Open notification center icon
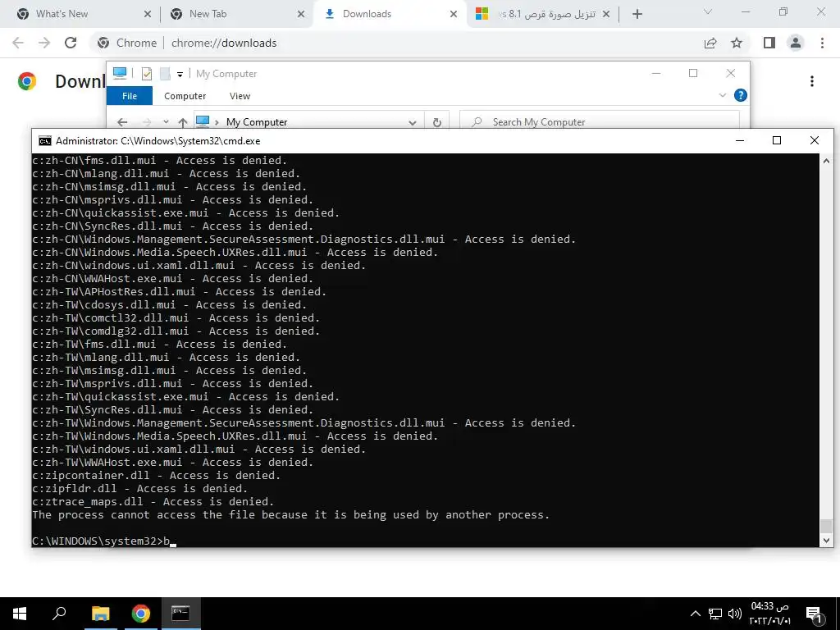The height and width of the screenshot is (630, 840). pyautogui.click(x=813, y=614)
